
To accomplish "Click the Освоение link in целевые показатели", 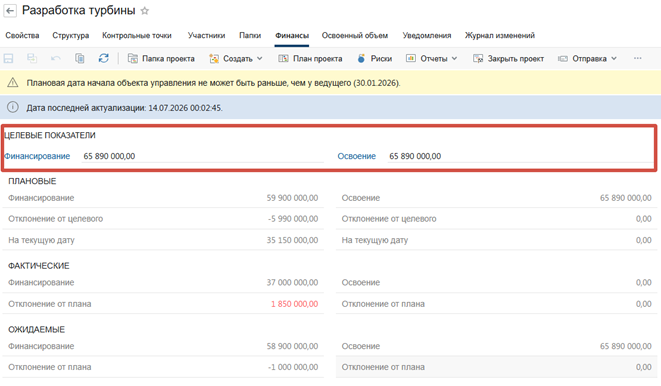I will (x=357, y=156).
